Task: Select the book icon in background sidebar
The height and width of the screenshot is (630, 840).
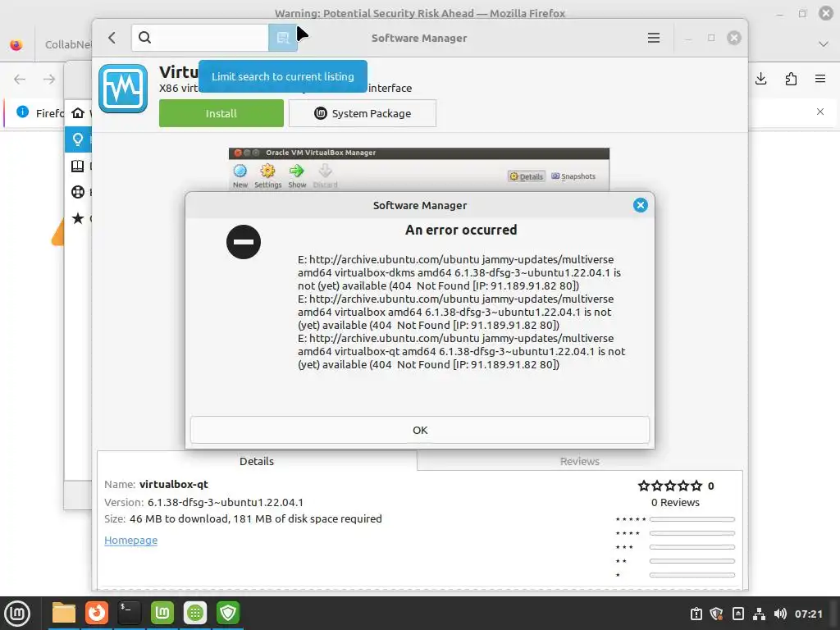Action: (x=78, y=166)
